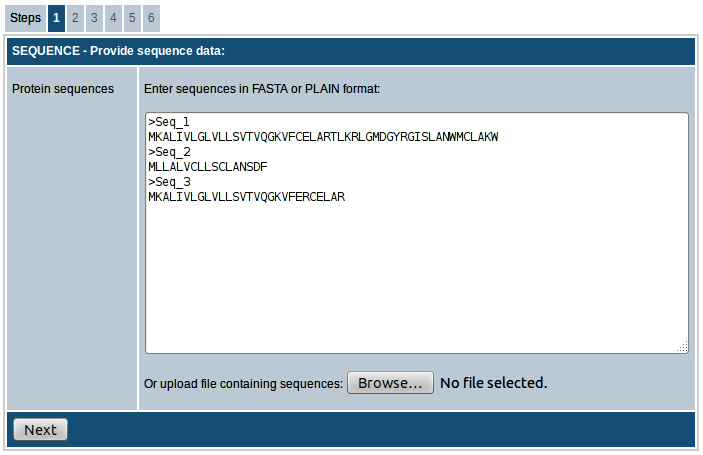Click the Next button

[40, 430]
